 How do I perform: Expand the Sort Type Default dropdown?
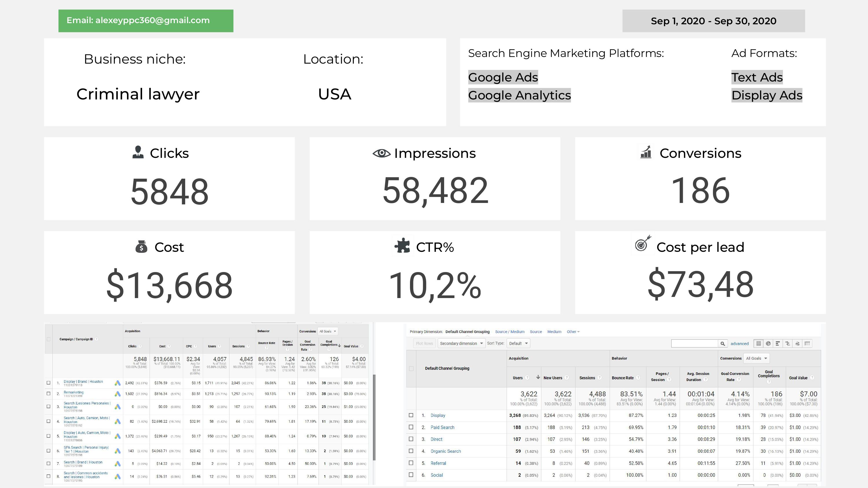coord(518,343)
